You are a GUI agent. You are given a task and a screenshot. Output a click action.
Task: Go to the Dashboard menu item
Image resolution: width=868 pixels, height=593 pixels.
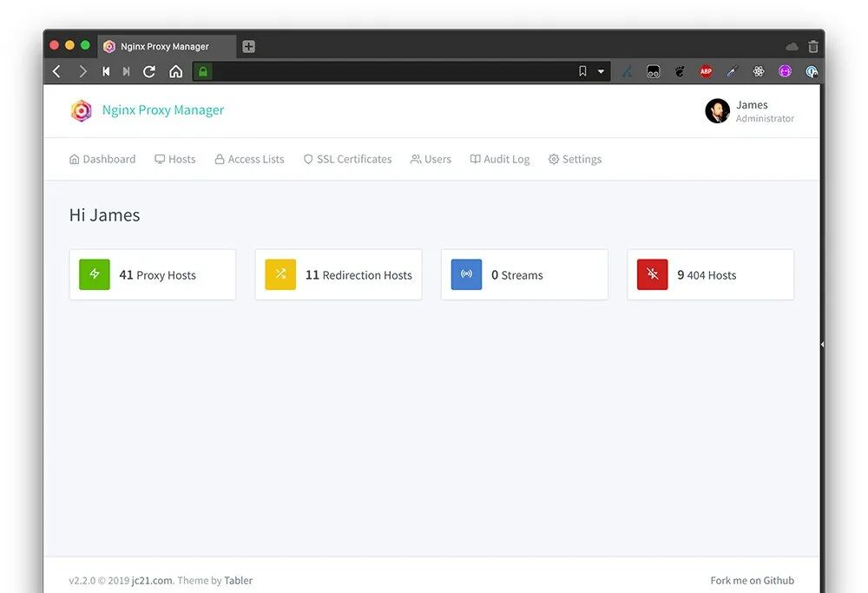click(102, 160)
